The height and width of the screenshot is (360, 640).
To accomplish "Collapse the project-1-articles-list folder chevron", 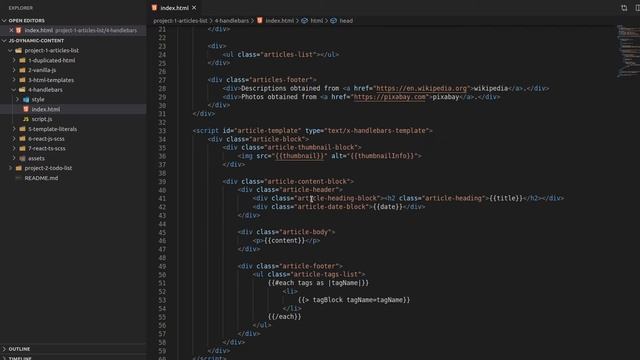I will click(10, 51).
